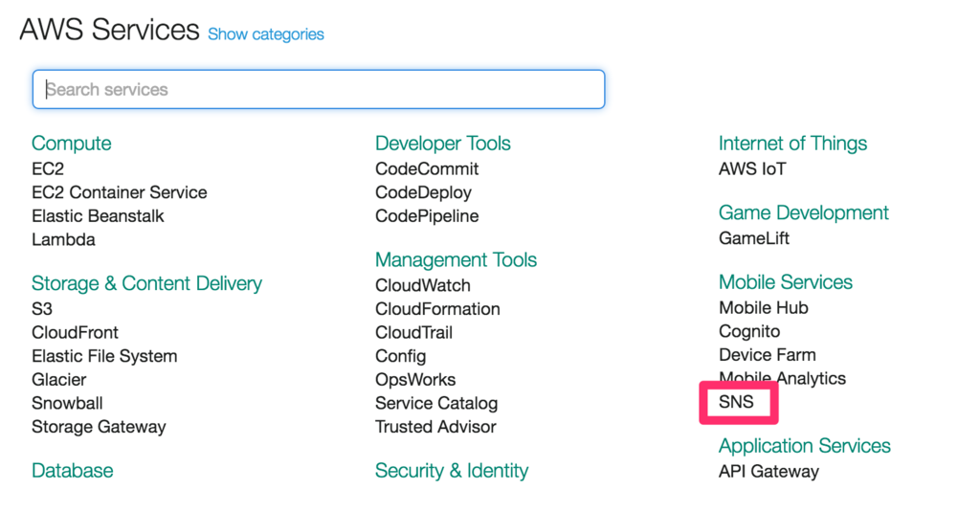Screen dimensions: 980x512
Task: Click the Security & Identity heading
Action: coord(452,471)
